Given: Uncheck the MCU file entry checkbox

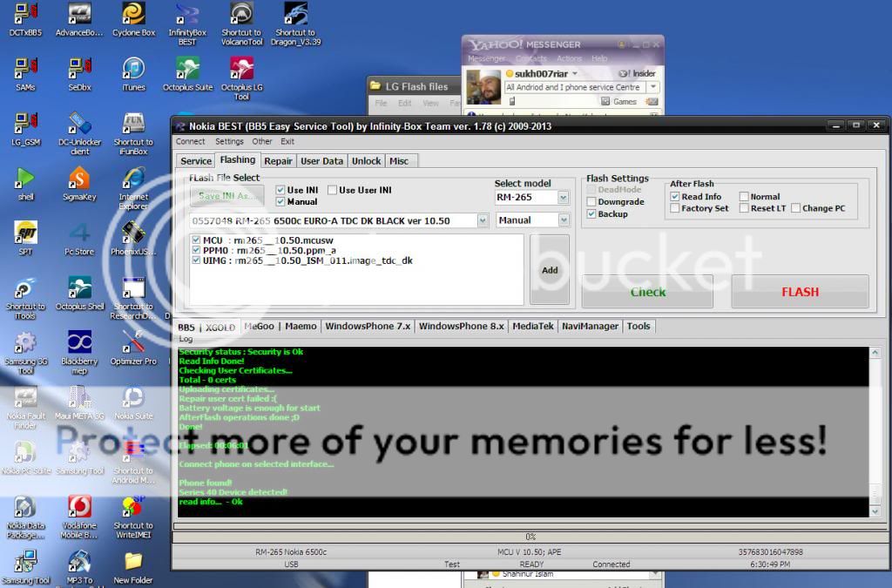Looking at the screenshot, I should point(196,240).
